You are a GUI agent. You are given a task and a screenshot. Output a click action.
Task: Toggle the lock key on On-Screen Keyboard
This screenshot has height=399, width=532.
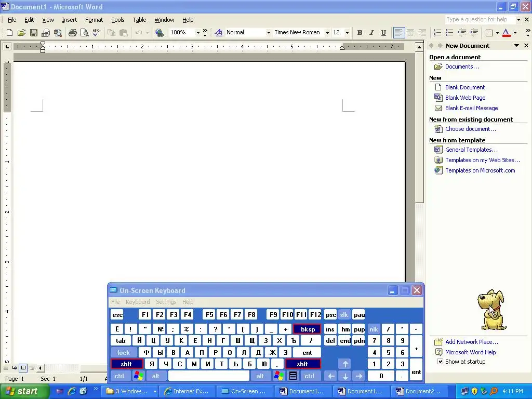pos(124,353)
